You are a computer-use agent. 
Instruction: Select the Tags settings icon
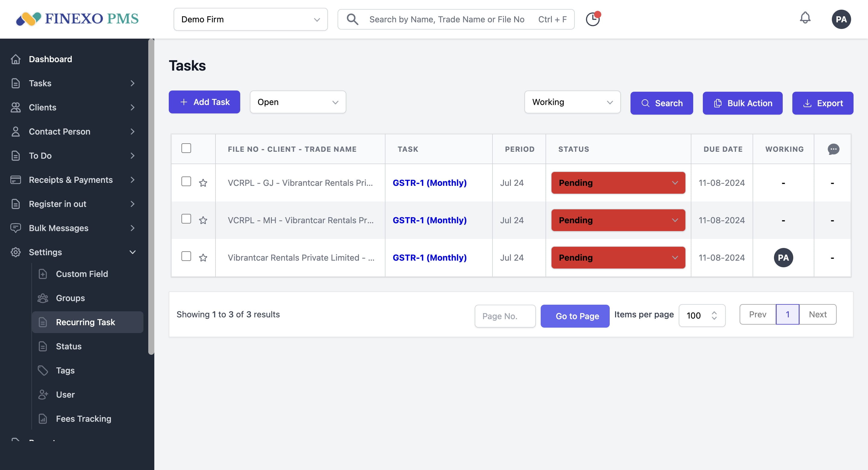(x=43, y=370)
